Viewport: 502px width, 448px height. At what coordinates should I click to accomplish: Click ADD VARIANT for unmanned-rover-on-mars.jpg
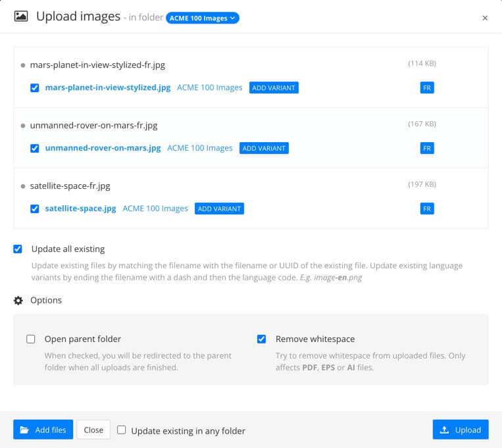point(264,148)
